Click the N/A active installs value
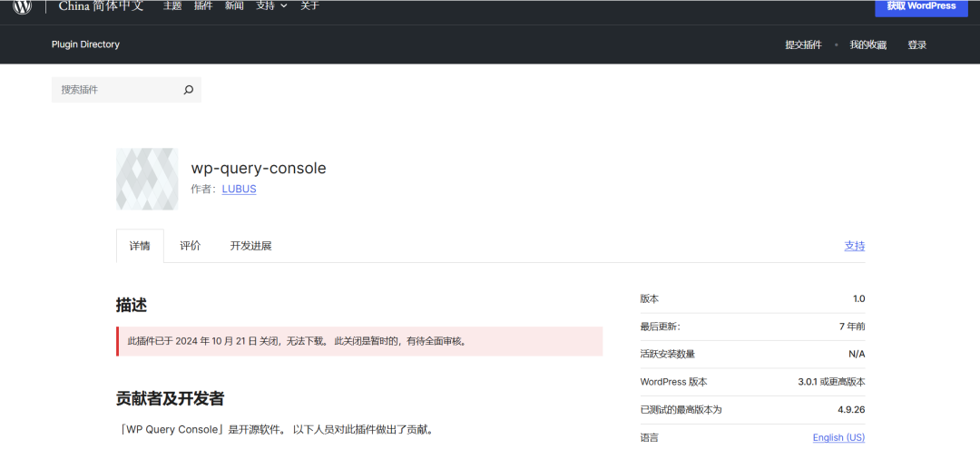The image size is (980, 449). click(x=857, y=354)
